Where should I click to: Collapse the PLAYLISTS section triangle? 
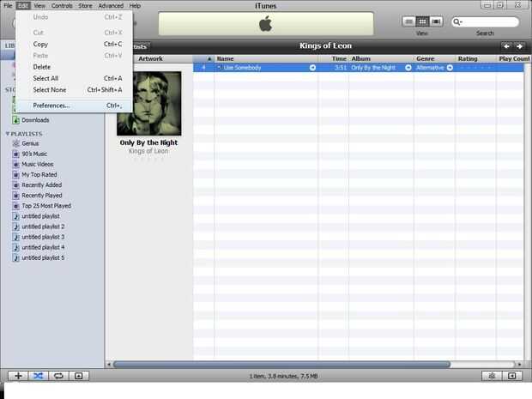point(8,134)
